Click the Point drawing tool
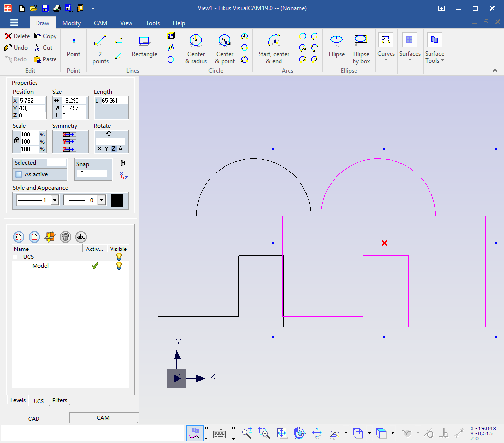 tap(74, 48)
